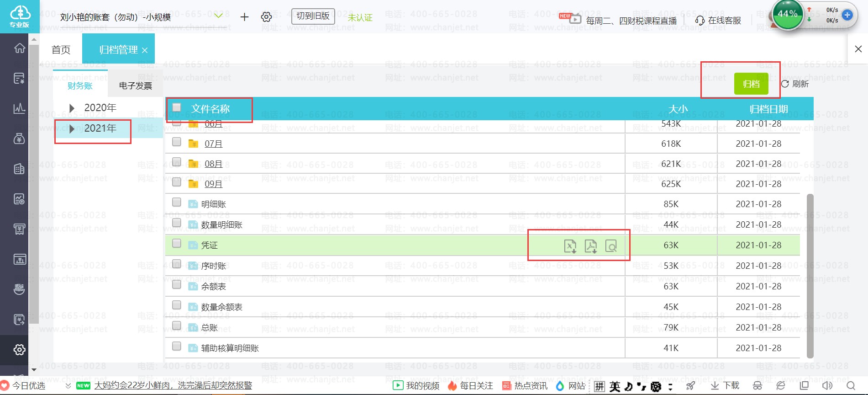
Task: Click the browser search magnifier icon
Action: click(851, 386)
